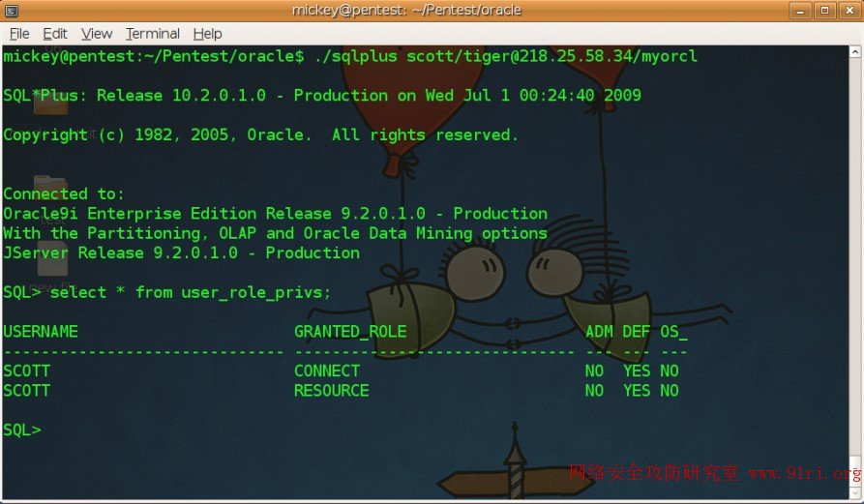Open the Help menu
Viewport: 864px width, 504px height.
pos(207,34)
